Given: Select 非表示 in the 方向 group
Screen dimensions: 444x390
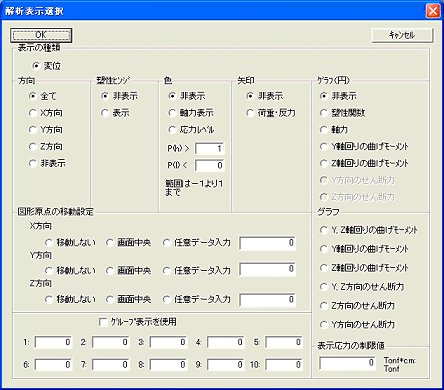Looking at the screenshot, I should [47, 163].
